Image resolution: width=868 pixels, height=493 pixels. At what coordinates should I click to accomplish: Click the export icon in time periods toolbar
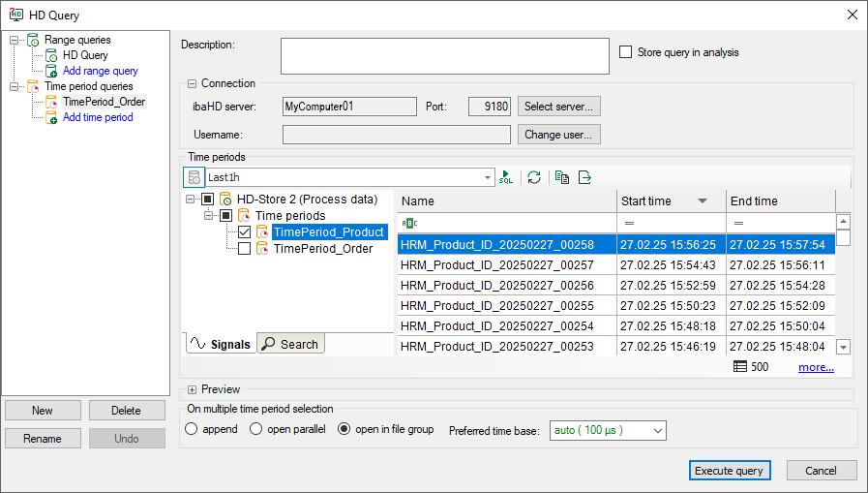coord(584,177)
